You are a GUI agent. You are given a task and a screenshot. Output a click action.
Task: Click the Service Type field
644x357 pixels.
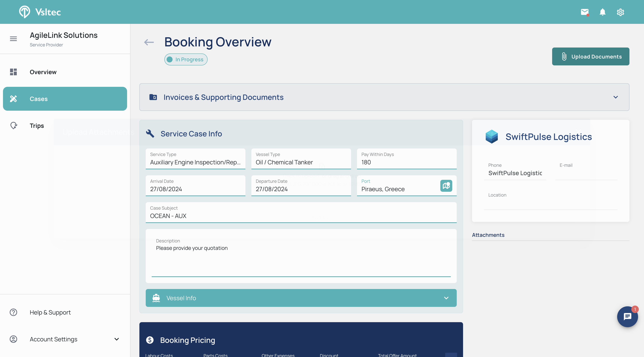[x=195, y=159]
